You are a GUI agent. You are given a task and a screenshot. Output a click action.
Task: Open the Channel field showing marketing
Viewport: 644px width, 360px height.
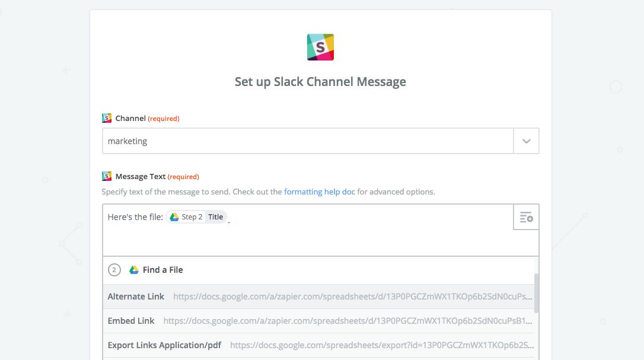click(307, 141)
